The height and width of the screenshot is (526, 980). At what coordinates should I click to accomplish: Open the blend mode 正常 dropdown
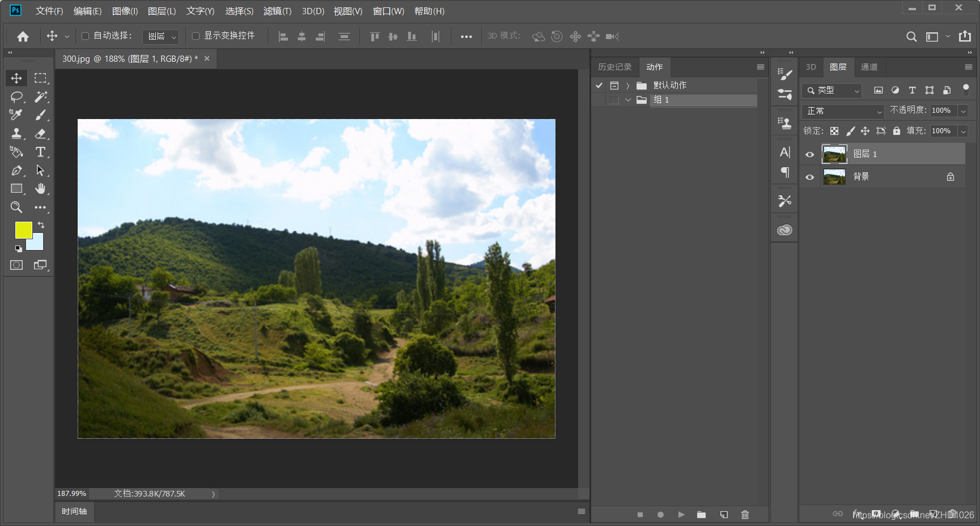pyautogui.click(x=843, y=111)
